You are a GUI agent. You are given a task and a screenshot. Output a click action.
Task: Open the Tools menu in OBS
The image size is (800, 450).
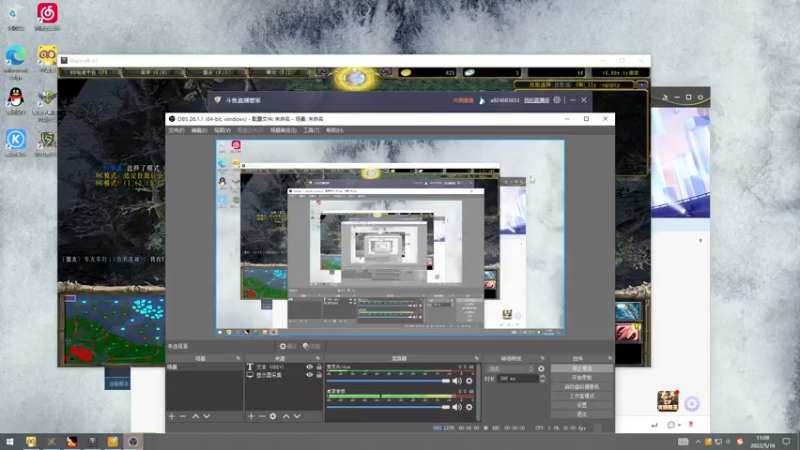[311, 131]
